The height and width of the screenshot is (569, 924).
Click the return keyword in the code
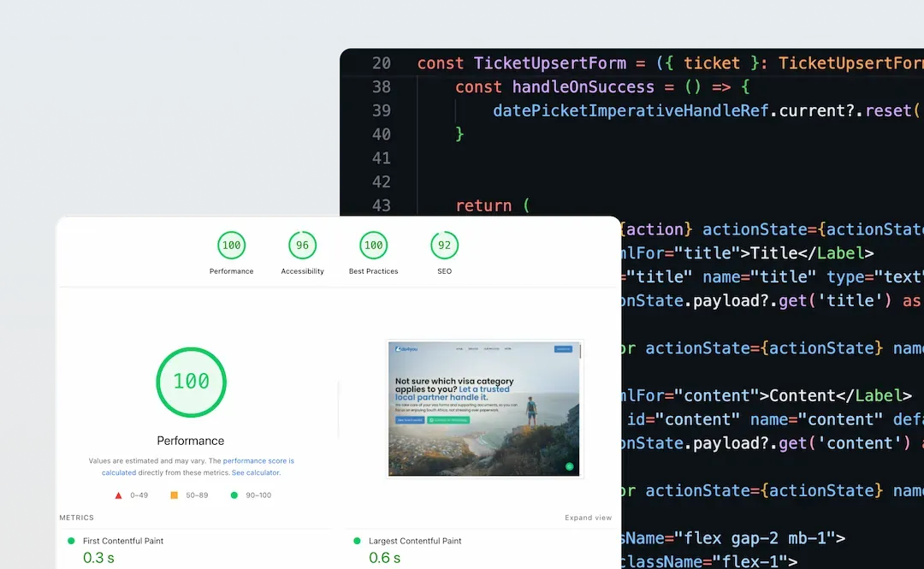(x=483, y=205)
